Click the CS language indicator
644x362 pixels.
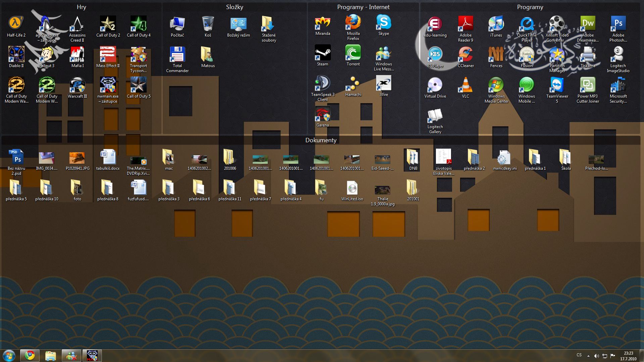pos(579,355)
